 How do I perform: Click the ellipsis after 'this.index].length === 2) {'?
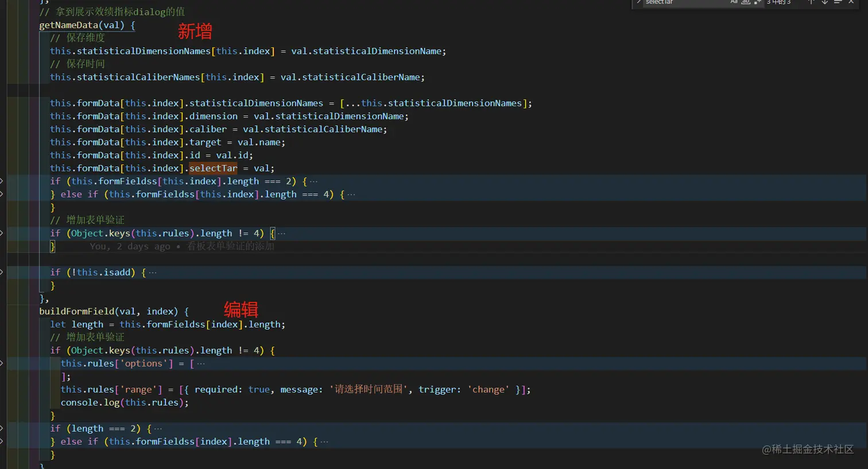(313, 181)
